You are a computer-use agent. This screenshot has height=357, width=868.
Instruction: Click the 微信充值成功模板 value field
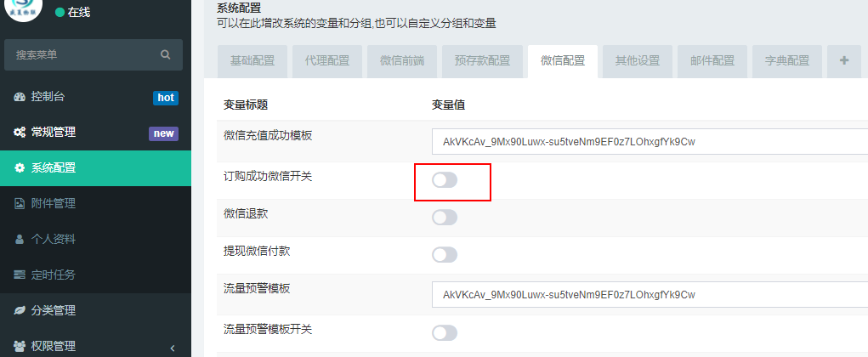tap(650, 141)
